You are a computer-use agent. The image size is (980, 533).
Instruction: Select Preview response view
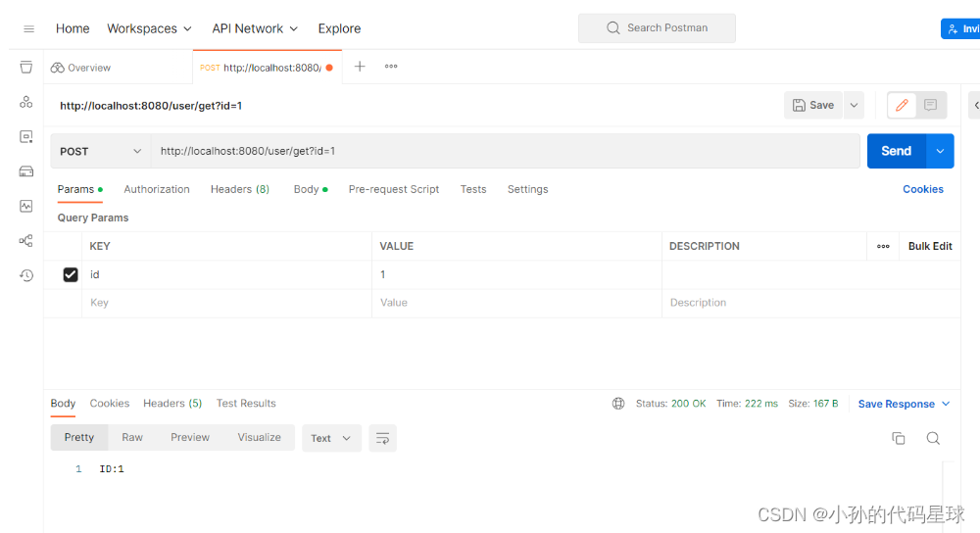click(190, 437)
